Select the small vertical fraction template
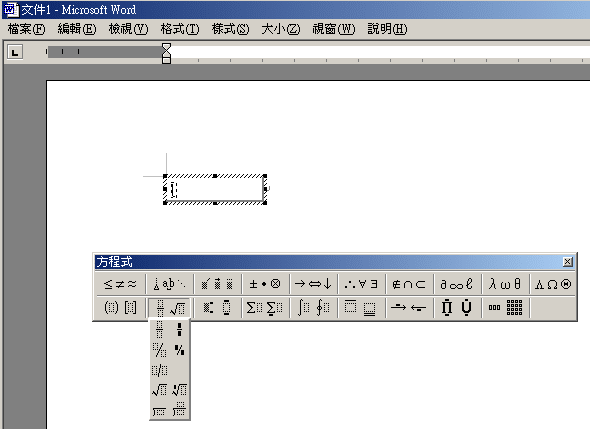 click(x=179, y=330)
